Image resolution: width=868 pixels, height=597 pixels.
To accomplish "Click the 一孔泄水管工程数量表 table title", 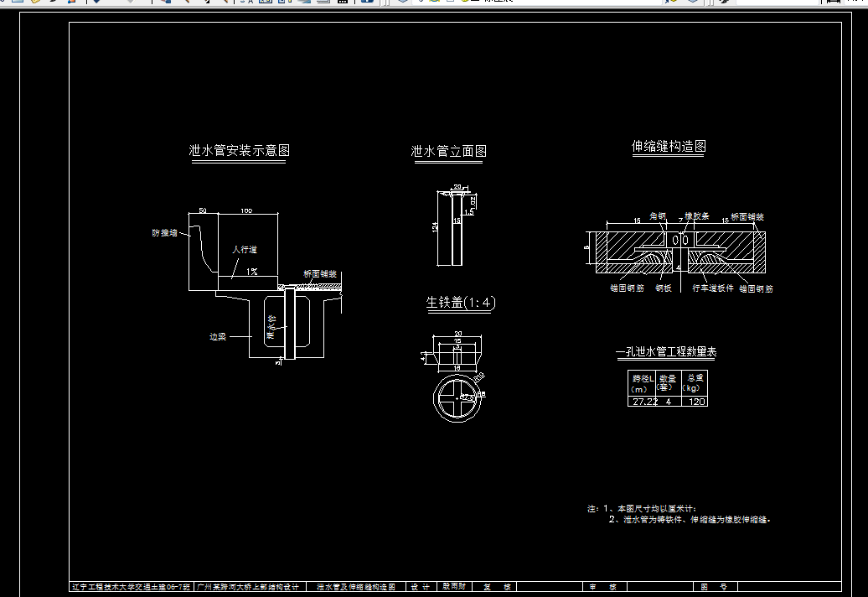I will point(666,351).
